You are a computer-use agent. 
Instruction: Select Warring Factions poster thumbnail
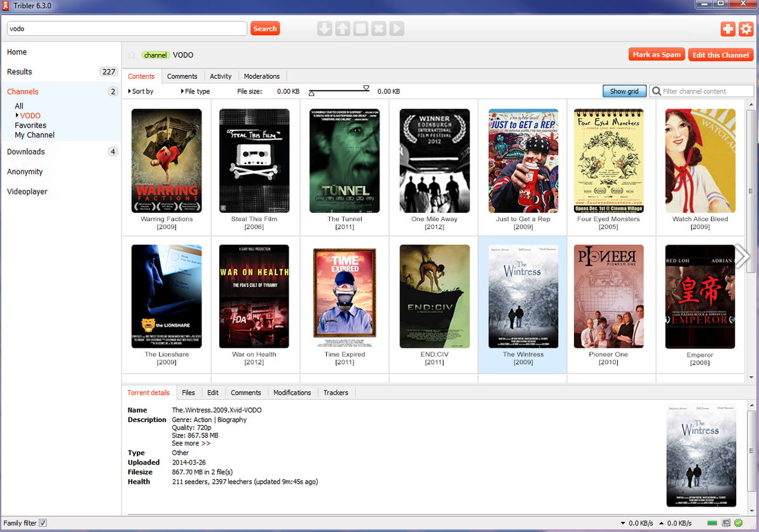pos(167,161)
